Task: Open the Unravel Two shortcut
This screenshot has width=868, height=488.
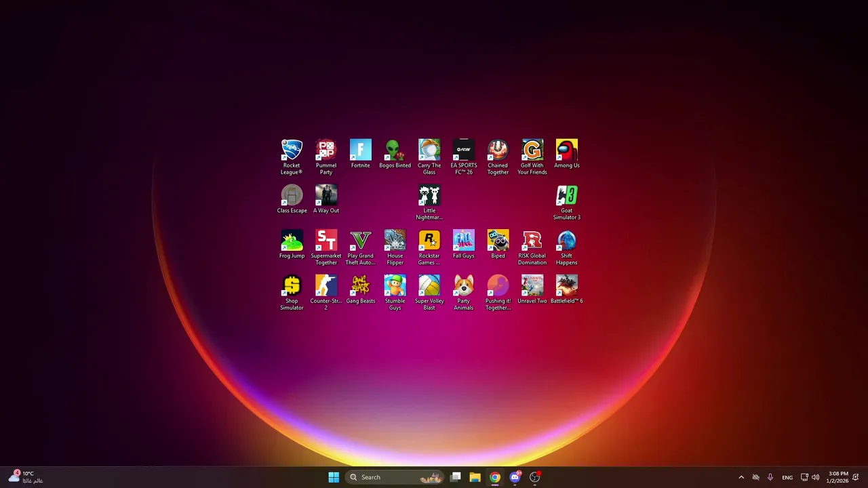Action: [x=532, y=290]
